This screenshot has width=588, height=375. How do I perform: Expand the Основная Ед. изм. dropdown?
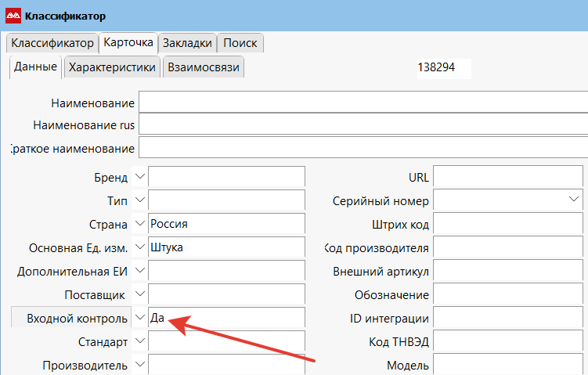pos(139,247)
